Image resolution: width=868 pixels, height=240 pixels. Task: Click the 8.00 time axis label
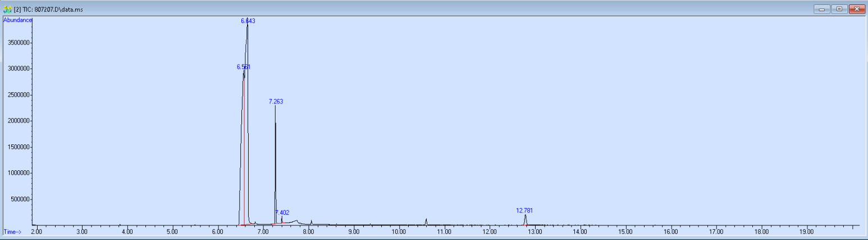[x=308, y=232]
